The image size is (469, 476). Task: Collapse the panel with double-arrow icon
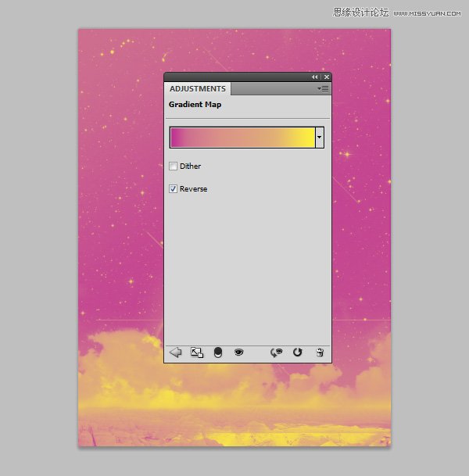point(314,77)
